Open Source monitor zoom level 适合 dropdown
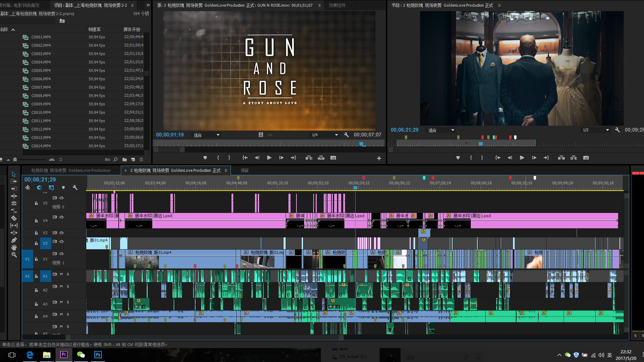The height and width of the screenshot is (362, 644). pos(206,135)
